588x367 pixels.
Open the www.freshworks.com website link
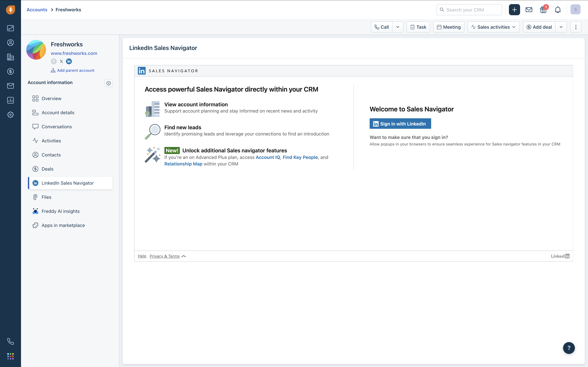coord(74,53)
